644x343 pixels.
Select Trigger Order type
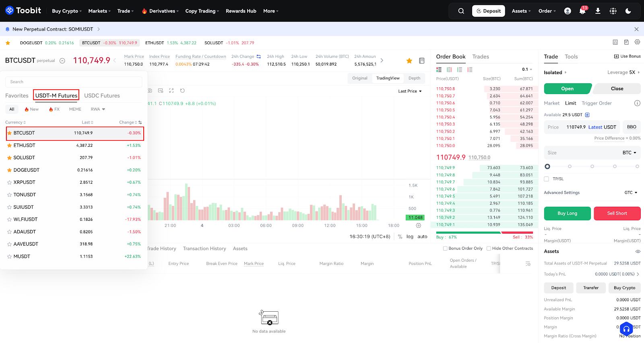(597, 103)
